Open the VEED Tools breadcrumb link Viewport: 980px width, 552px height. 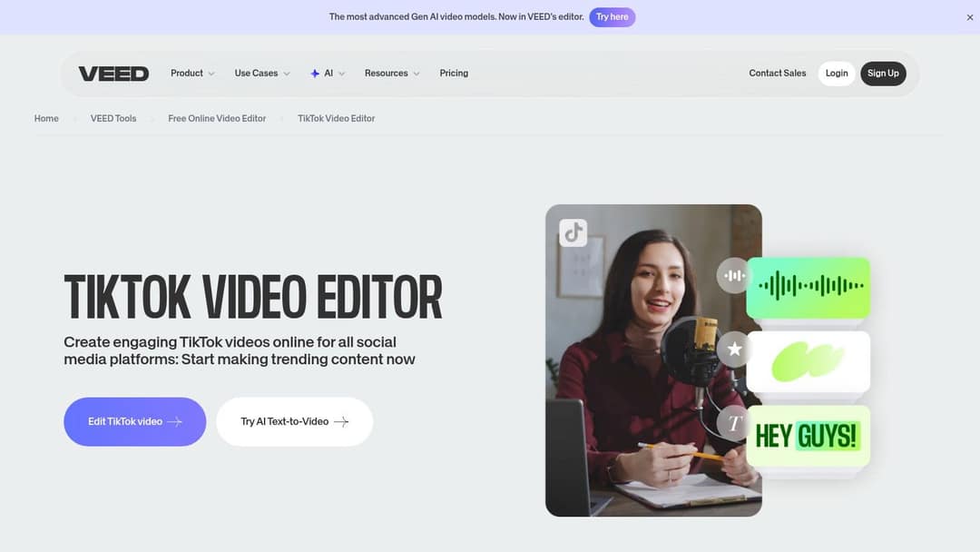pos(113,118)
